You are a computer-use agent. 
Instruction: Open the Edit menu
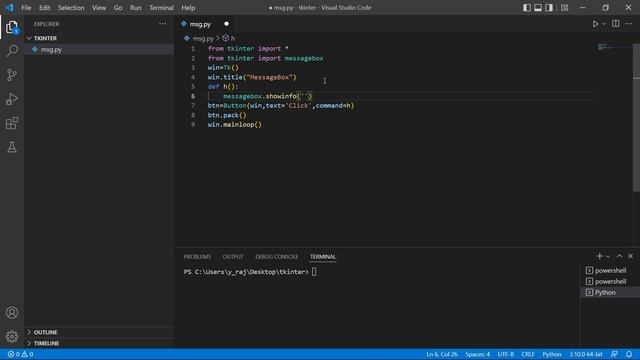click(x=44, y=7)
